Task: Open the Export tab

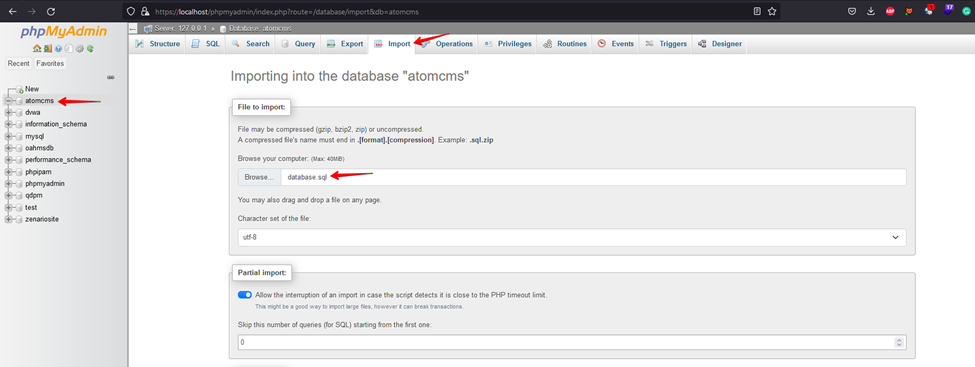Action: tap(344, 44)
